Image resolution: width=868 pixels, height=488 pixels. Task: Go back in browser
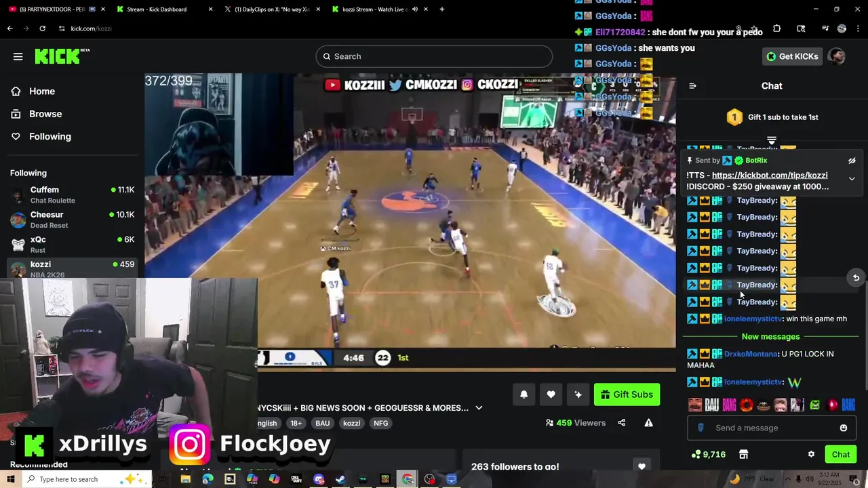click(x=9, y=28)
